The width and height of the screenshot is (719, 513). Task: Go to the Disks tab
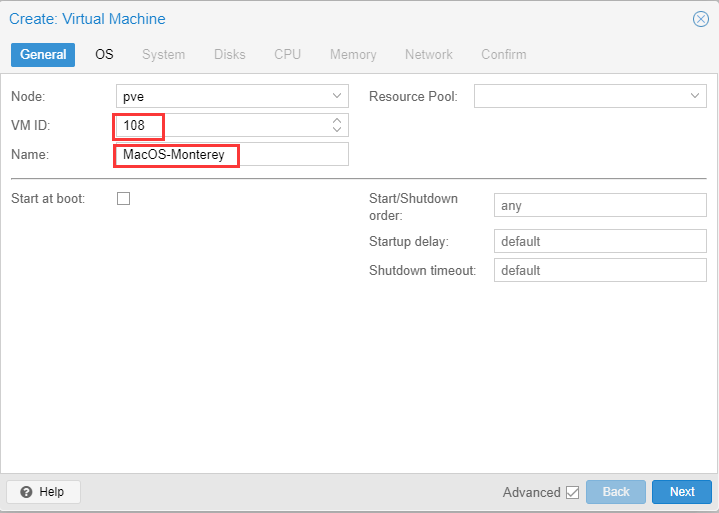229,54
